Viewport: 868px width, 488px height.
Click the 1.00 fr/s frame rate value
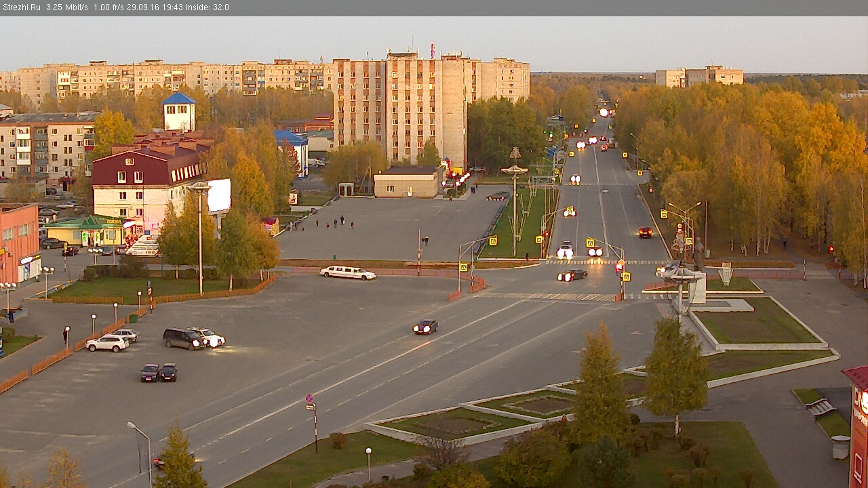click(108, 7)
